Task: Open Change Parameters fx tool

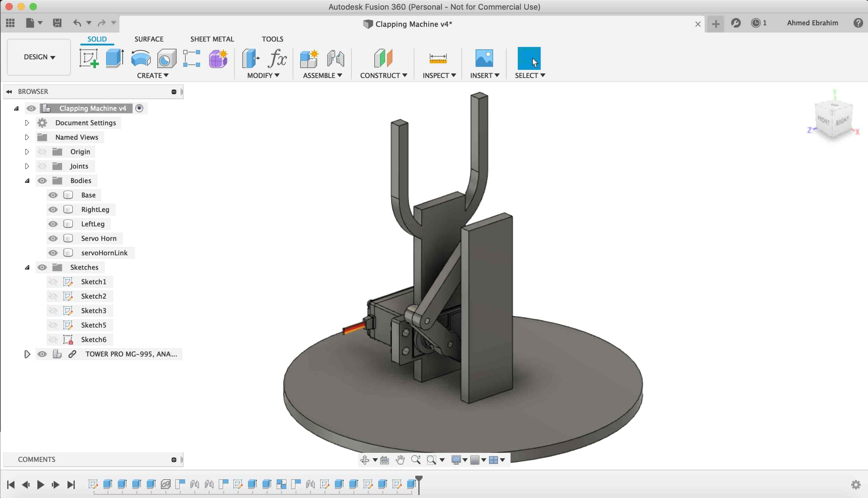Action: [x=277, y=58]
